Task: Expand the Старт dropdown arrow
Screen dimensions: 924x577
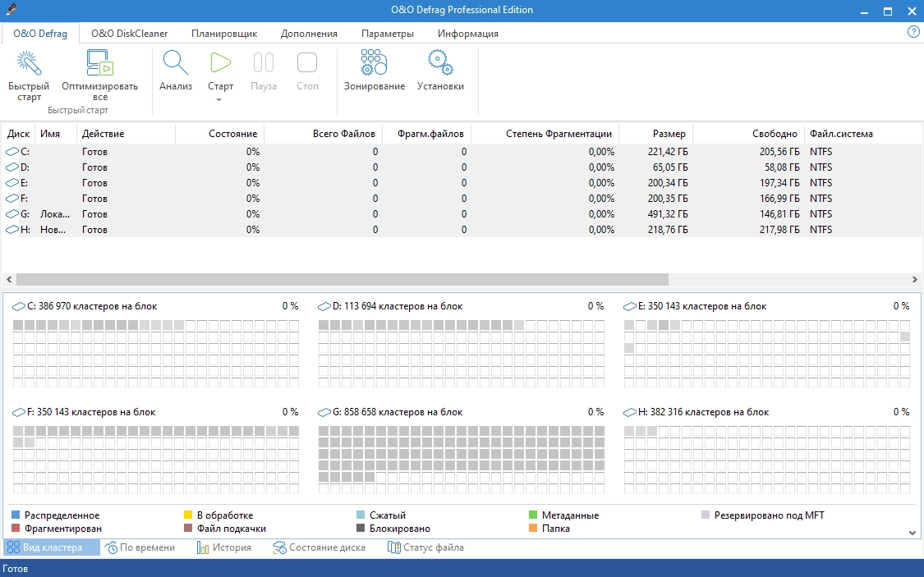Action: (x=219, y=99)
